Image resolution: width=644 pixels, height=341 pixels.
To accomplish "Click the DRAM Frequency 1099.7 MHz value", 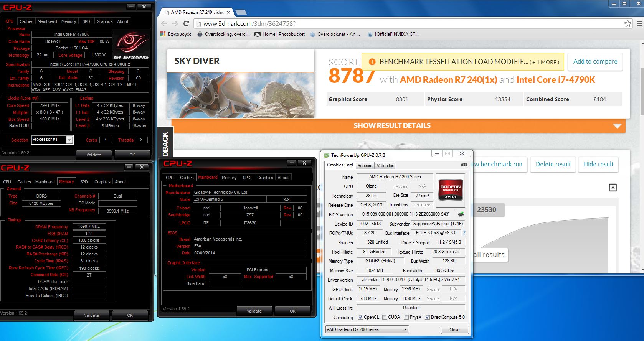I will (x=89, y=226).
